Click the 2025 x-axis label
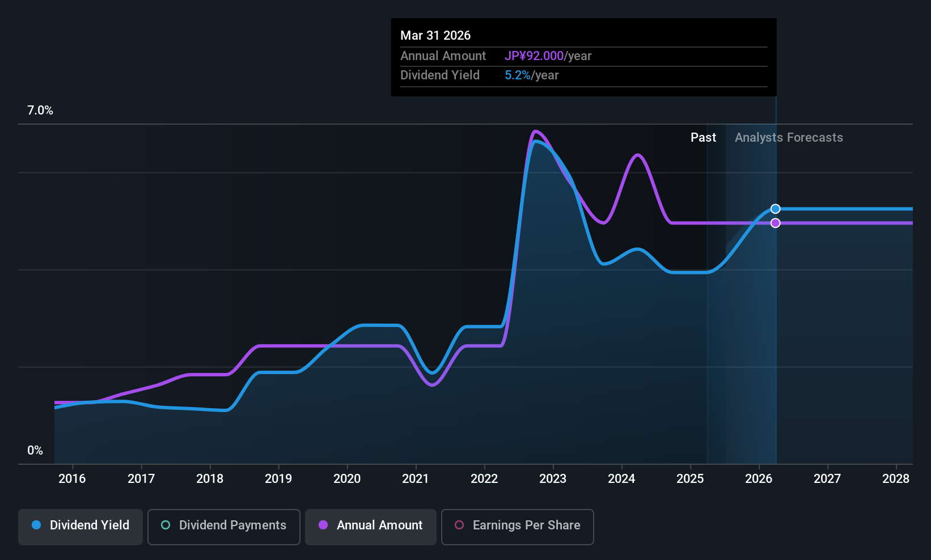 pos(690,479)
